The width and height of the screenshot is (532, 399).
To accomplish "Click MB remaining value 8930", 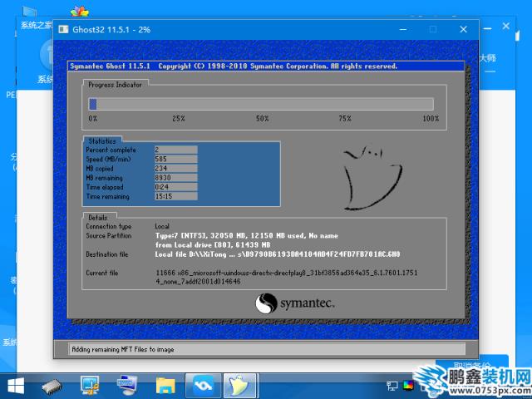I will click(x=175, y=177).
